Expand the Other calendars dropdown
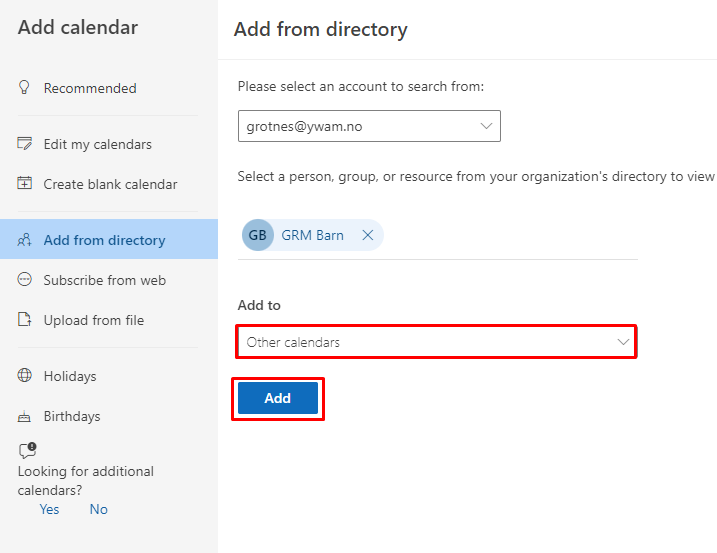 click(x=436, y=342)
